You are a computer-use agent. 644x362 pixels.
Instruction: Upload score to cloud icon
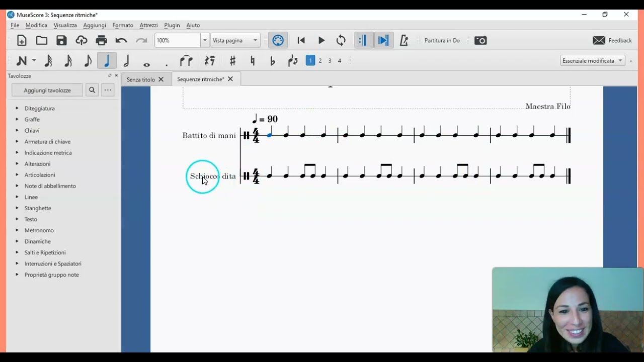(x=82, y=41)
